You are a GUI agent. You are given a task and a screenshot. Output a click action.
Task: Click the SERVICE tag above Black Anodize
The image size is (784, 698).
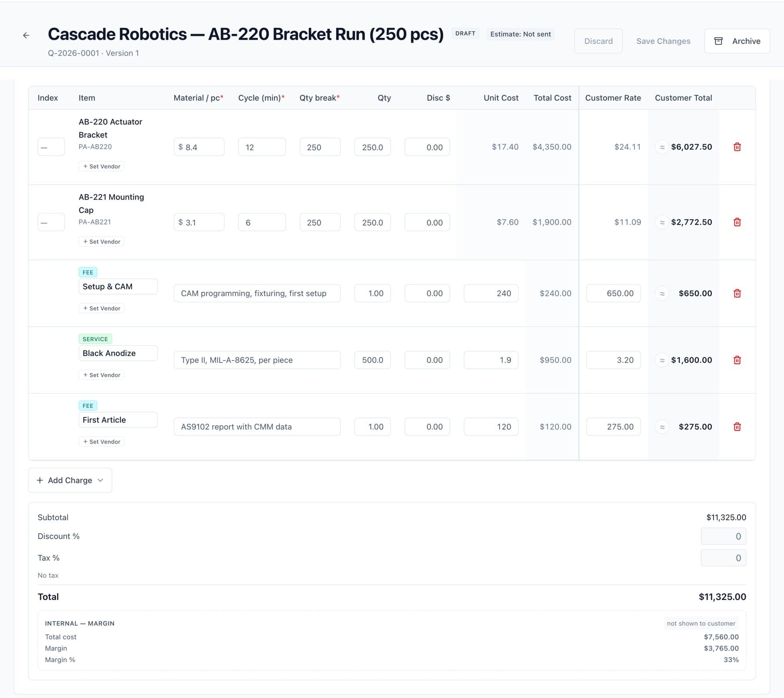[95, 339]
